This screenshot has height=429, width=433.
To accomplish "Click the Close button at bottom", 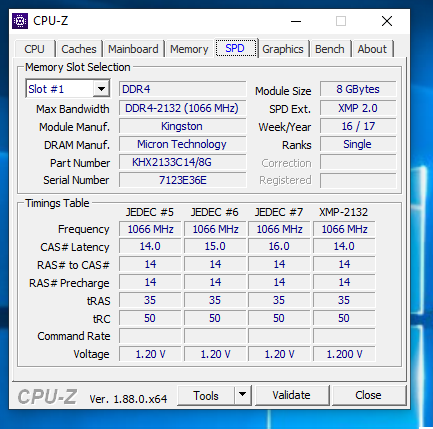I will click(x=368, y=395).
